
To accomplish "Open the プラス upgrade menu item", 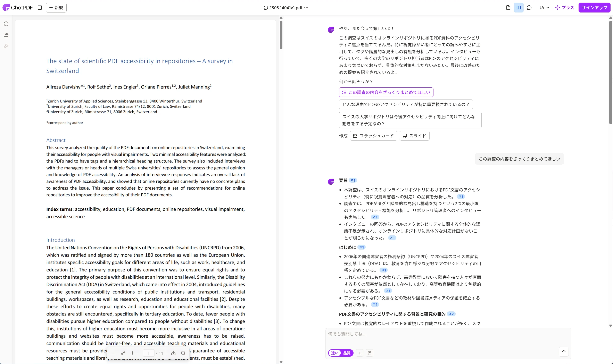I will pos(565,8).
